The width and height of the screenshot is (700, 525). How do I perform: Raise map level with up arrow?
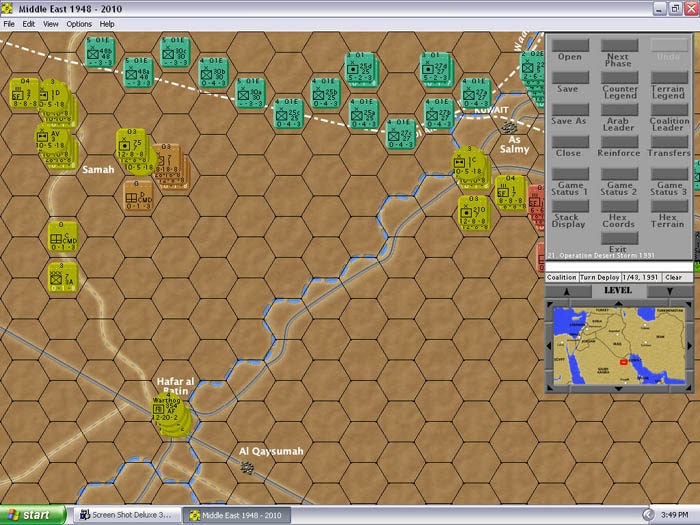pyautogui.click(x=567, y=291)
